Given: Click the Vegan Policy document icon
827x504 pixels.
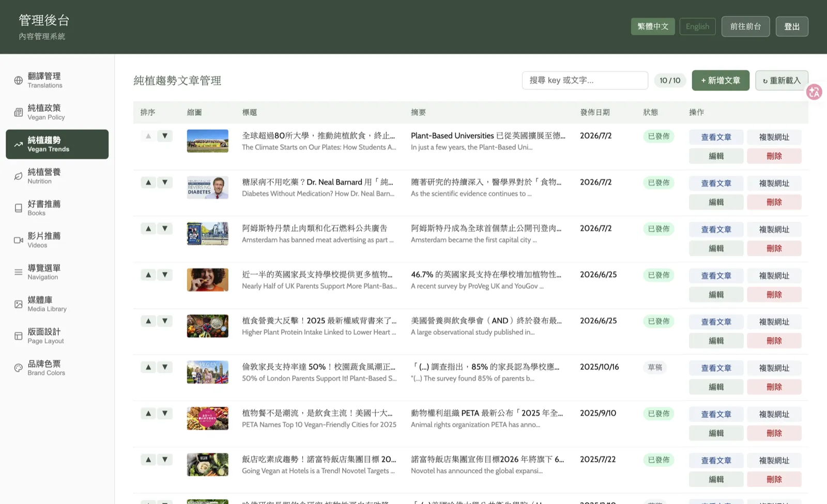Looking at the screenshot, I should coord(18,112).
